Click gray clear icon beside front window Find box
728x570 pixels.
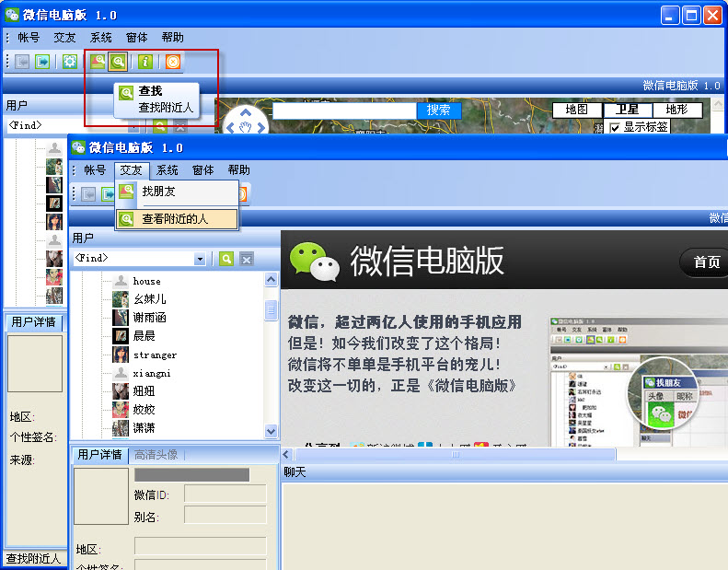[x=247, y=259]
